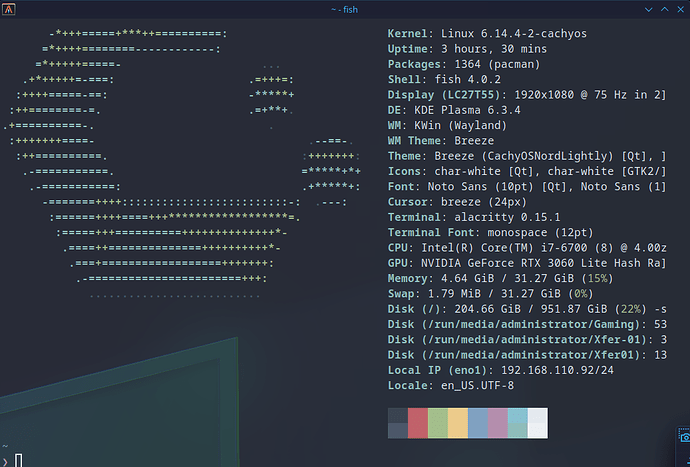This screenshot has width=690, height=467.
Task: Click the white swatch in the palette
Action: coord(538,423)
